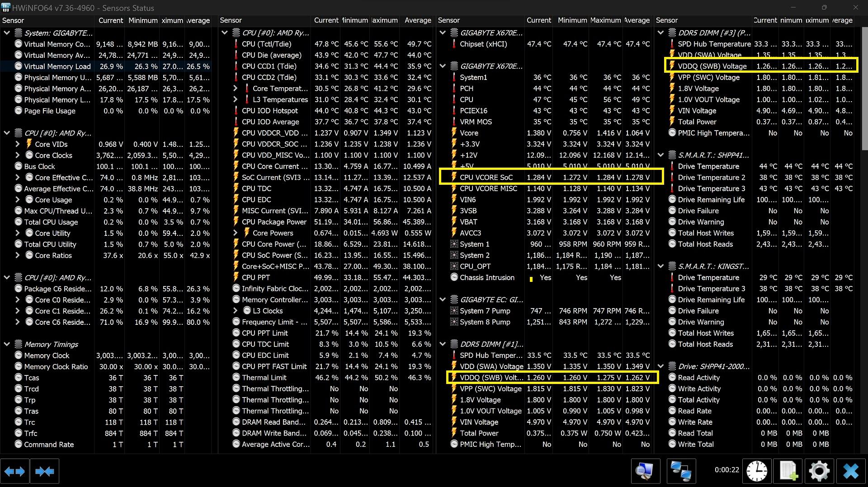
Task: Click the VRM MOS thermometer icon
Action: [x=454, y=122]
